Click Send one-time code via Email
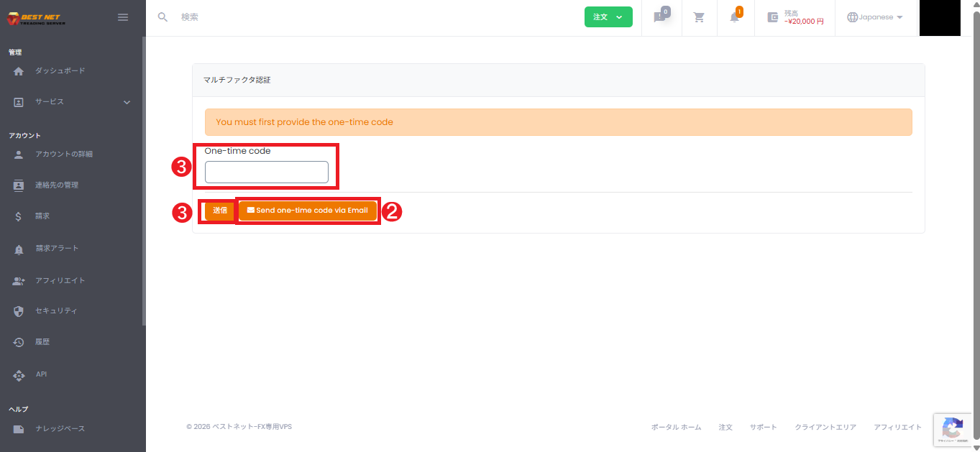 308,211
